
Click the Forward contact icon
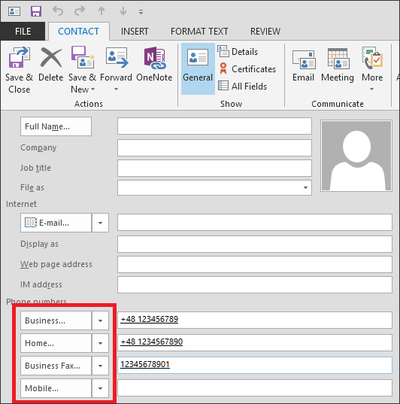(x=116, y=57)
